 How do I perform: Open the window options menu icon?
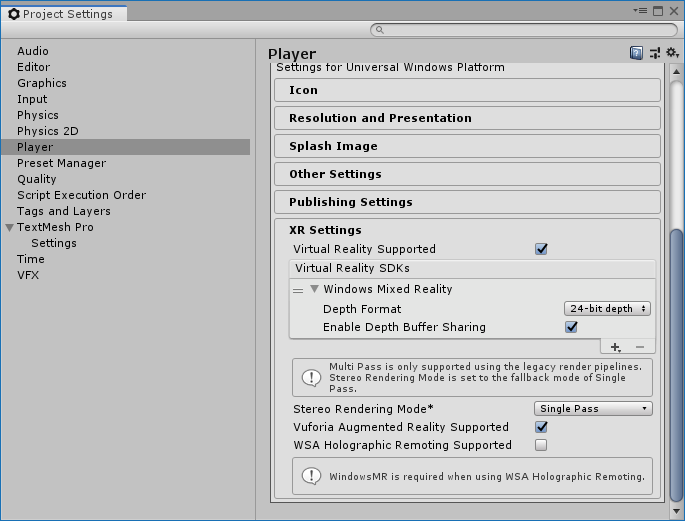click(640, 10)
